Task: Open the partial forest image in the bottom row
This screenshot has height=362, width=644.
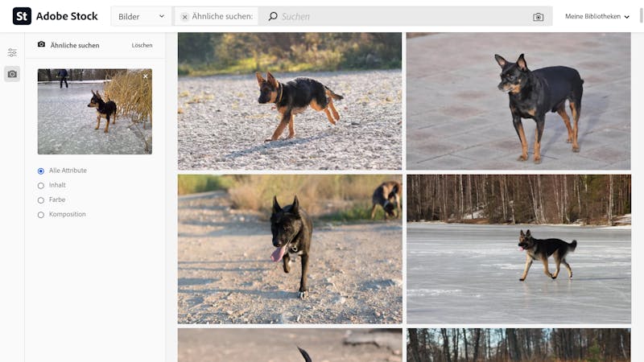Action: coord(518,345)
